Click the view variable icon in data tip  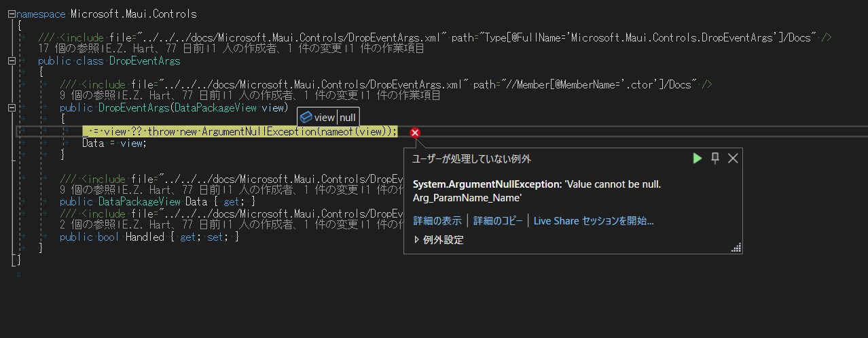(x=306, y=118)
